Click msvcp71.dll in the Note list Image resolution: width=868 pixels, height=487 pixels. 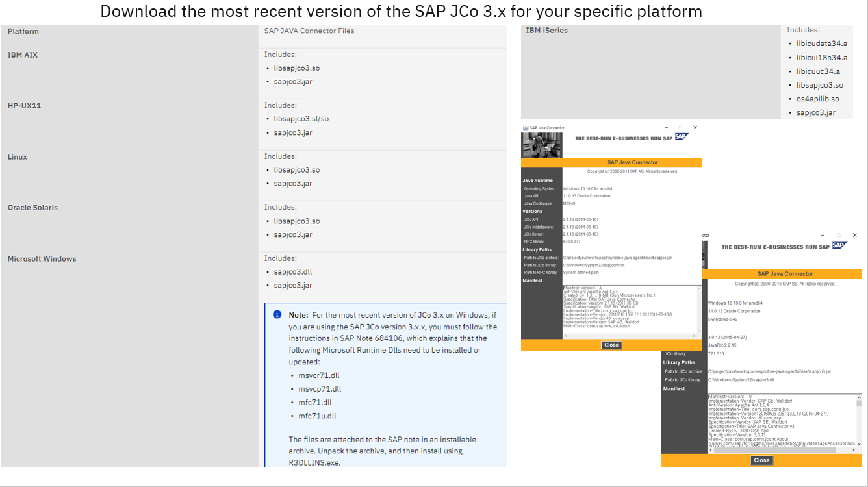(320, 389)
